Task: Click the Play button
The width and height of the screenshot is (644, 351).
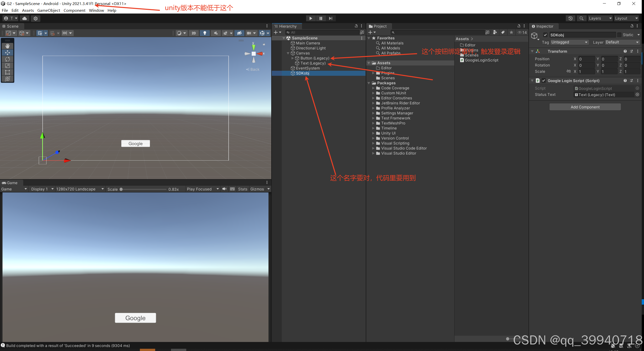Action: 311,18
